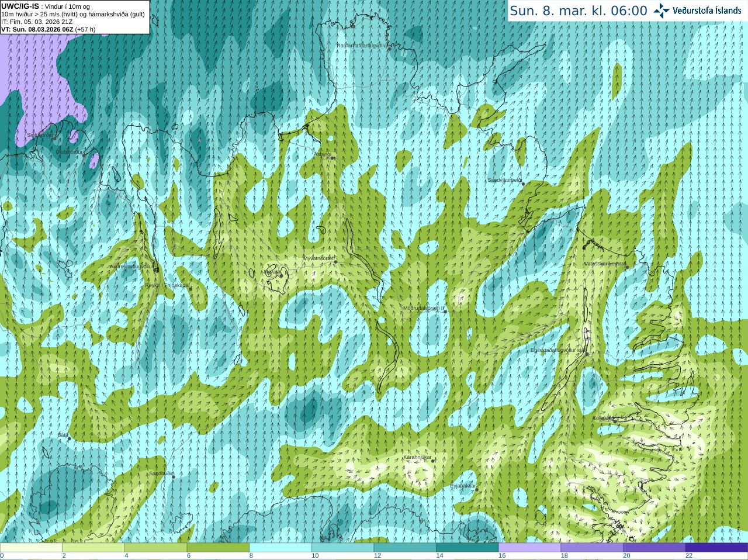This screenshot has height=560, width=748.
Task: Click the (+57 h) forecast offset text
Action: coord(85,29)
